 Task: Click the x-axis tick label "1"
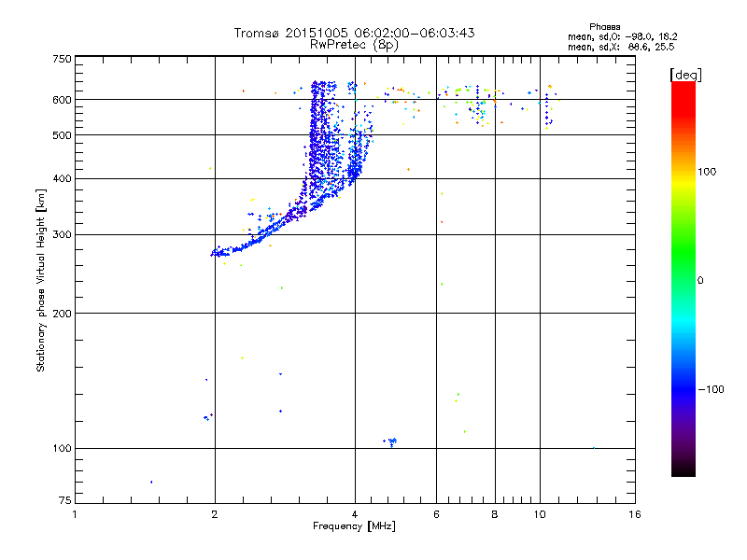click(75, 514)
